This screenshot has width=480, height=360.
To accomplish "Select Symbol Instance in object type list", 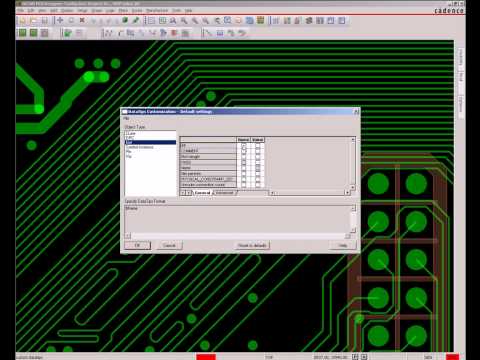I will click(150, 147).
